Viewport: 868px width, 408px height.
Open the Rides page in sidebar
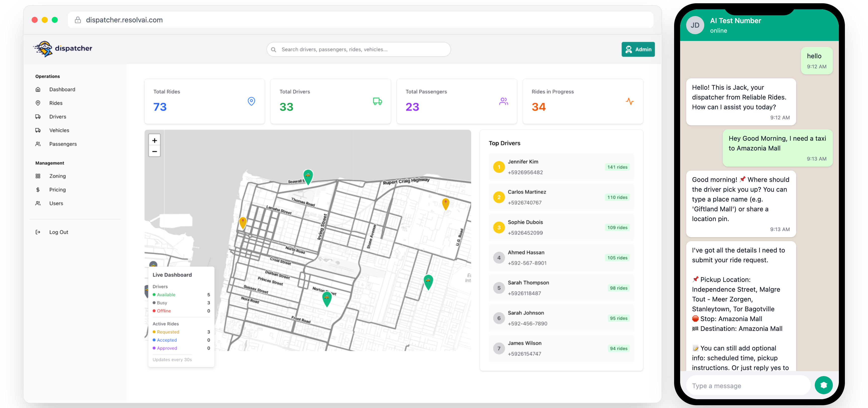point(56,103)
